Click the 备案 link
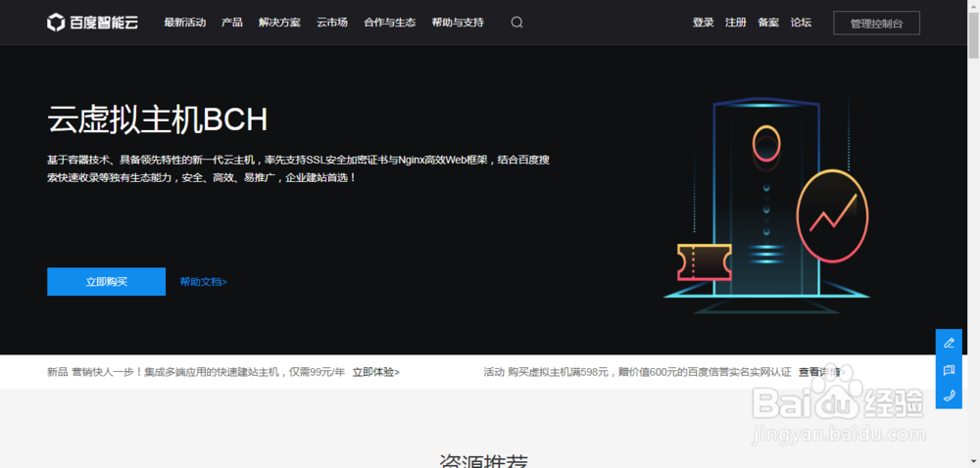 tap(768, 23)
